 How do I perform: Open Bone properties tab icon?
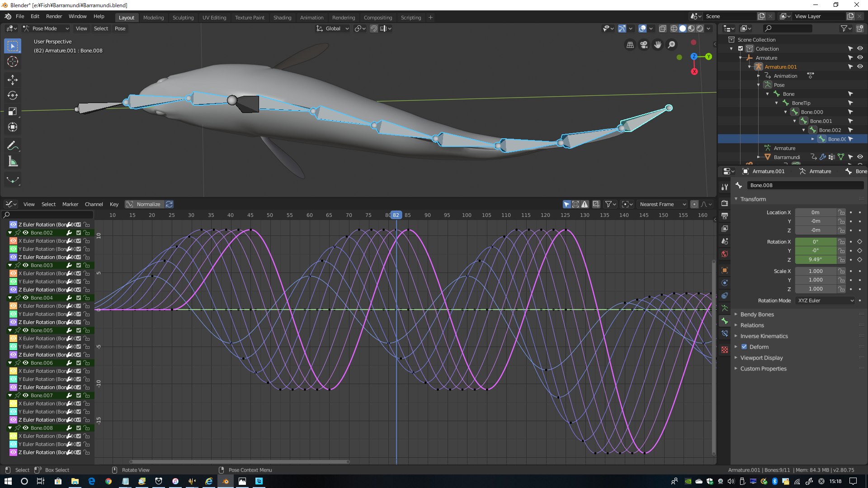(x=725, y=321)
